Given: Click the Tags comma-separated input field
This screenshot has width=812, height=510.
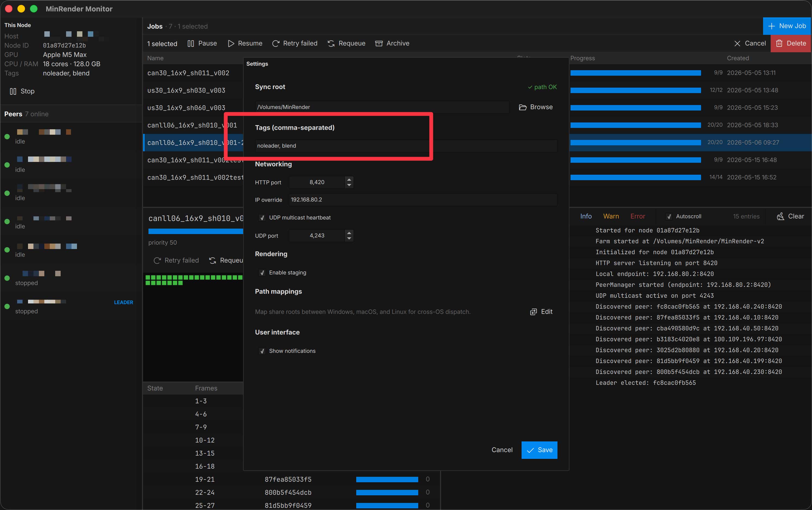Looking at the screenshot, I should pos(406,146).
